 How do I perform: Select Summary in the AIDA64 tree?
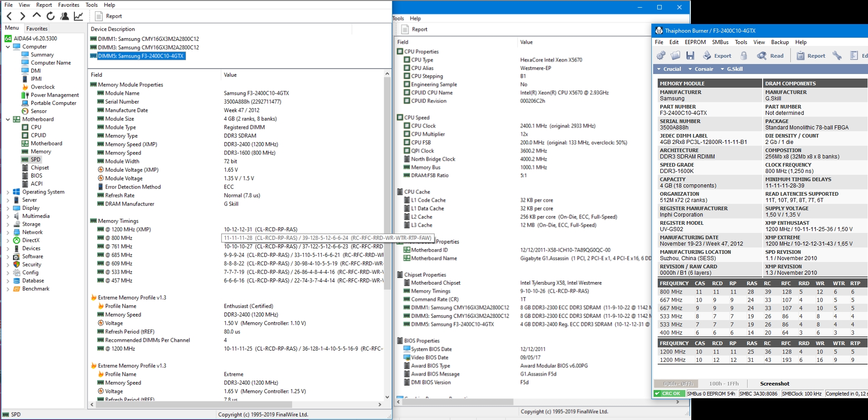pyautogui.click(x=42, y=54)
